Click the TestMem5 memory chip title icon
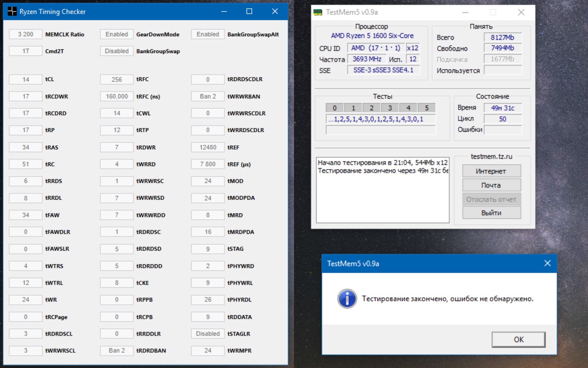Image resolution: width=588 pixels, height=368 pixels. 318,12
